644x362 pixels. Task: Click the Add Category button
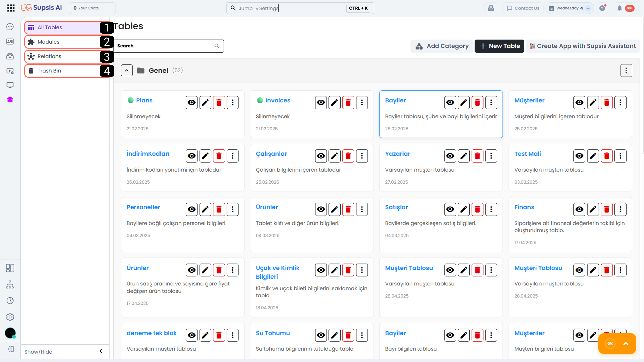tap(442, 46)
